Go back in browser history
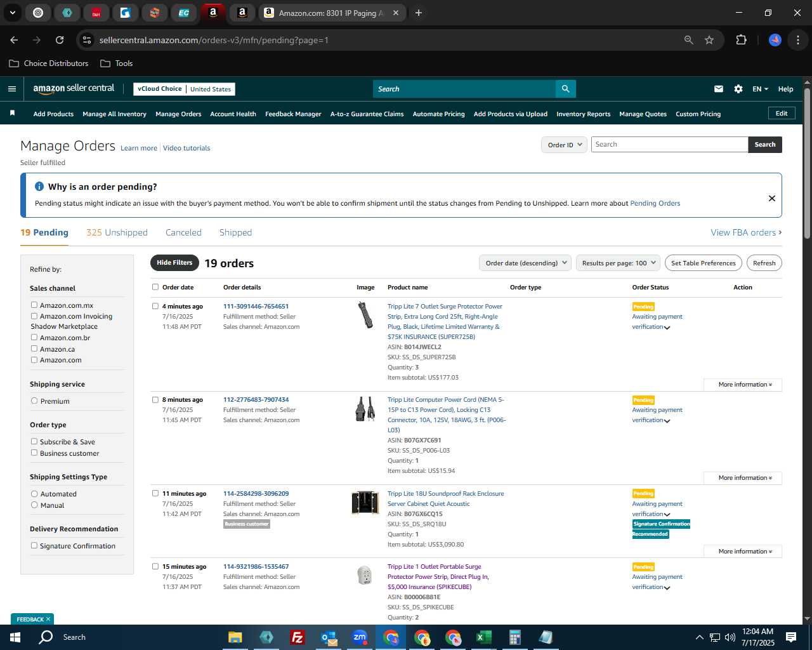Viewport: 812px width, 650px height. pos(14,40)
